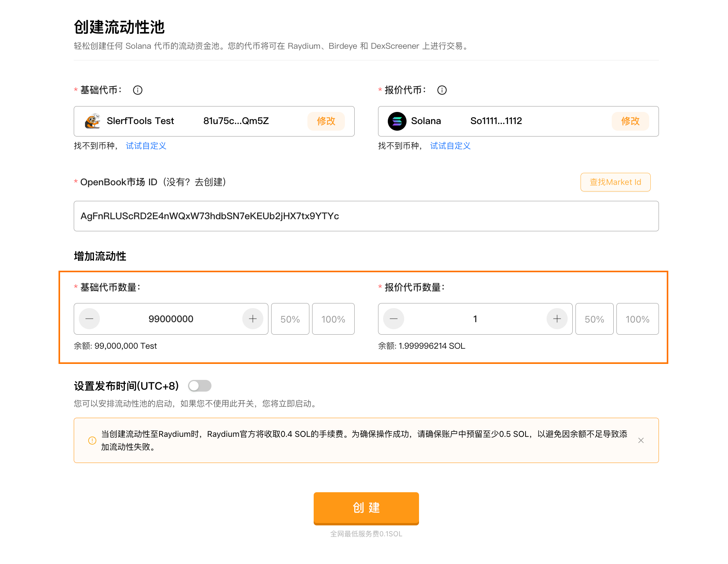Increase quote token amount with plus button

click(557, 319)
